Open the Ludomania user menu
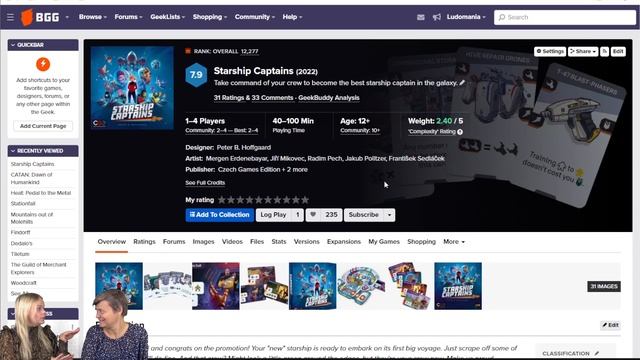Viewport: 640px width, 360px height. [466, 17]
